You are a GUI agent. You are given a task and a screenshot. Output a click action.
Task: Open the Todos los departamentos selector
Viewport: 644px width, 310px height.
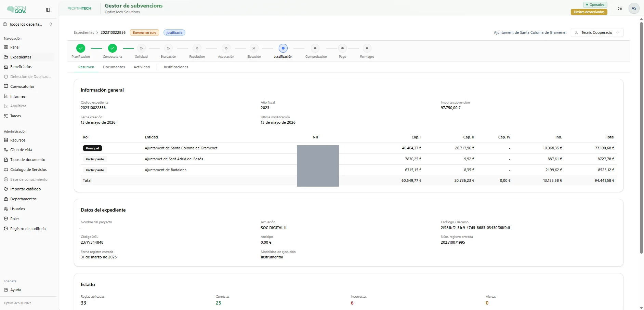pos(28,24)
